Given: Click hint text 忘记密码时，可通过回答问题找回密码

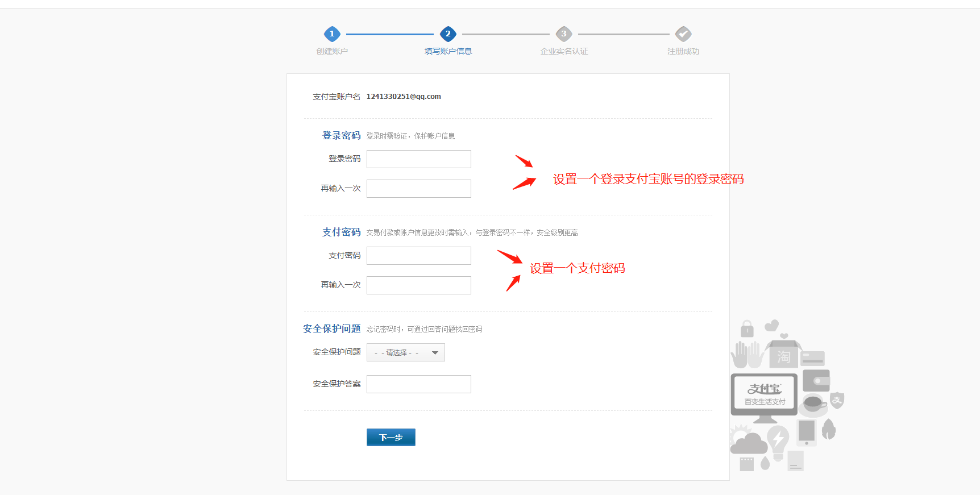Looking at the screenshot, I should click(x=424, y=329).
